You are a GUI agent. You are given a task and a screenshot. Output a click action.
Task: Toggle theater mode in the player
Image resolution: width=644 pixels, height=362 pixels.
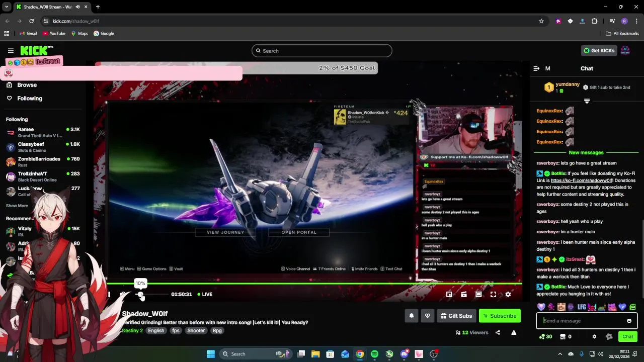[x=478, y=295]
